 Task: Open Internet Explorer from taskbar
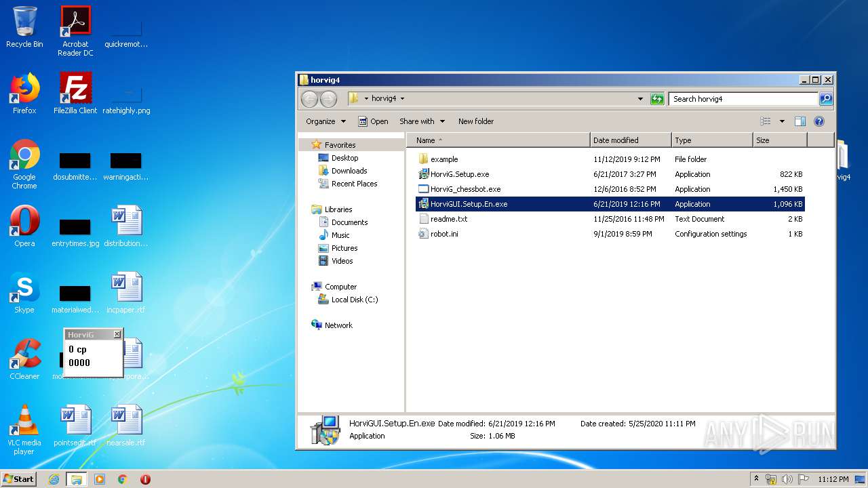[x=54, y=479]
